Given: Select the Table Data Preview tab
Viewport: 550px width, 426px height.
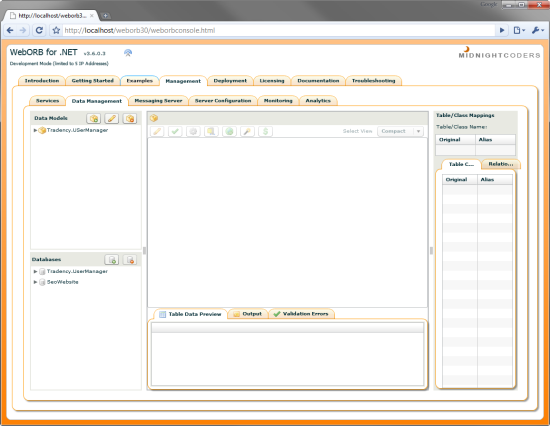Looking at the screenshot, I should point(191,314).
